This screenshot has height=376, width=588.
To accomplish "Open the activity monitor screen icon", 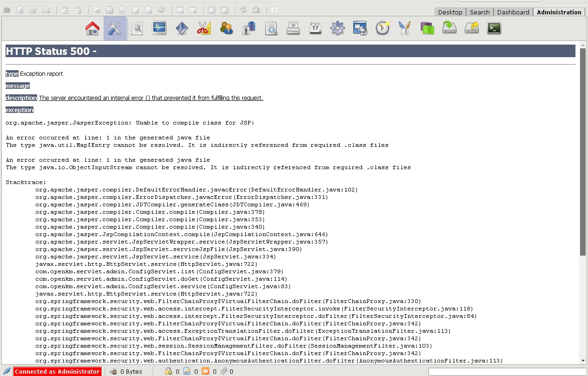I will point(159,29).
